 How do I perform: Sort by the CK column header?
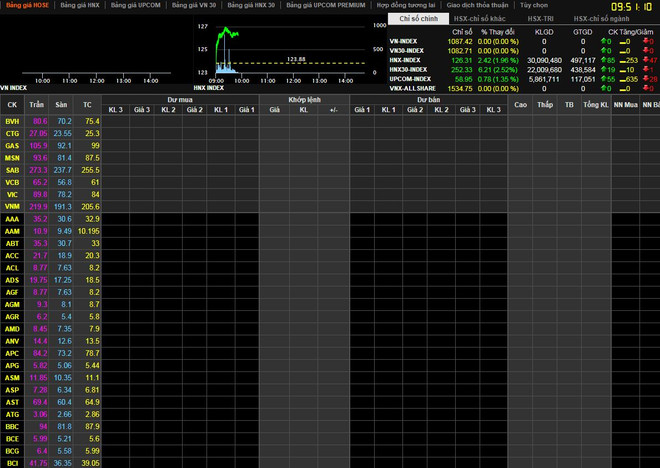coord(12,104)
